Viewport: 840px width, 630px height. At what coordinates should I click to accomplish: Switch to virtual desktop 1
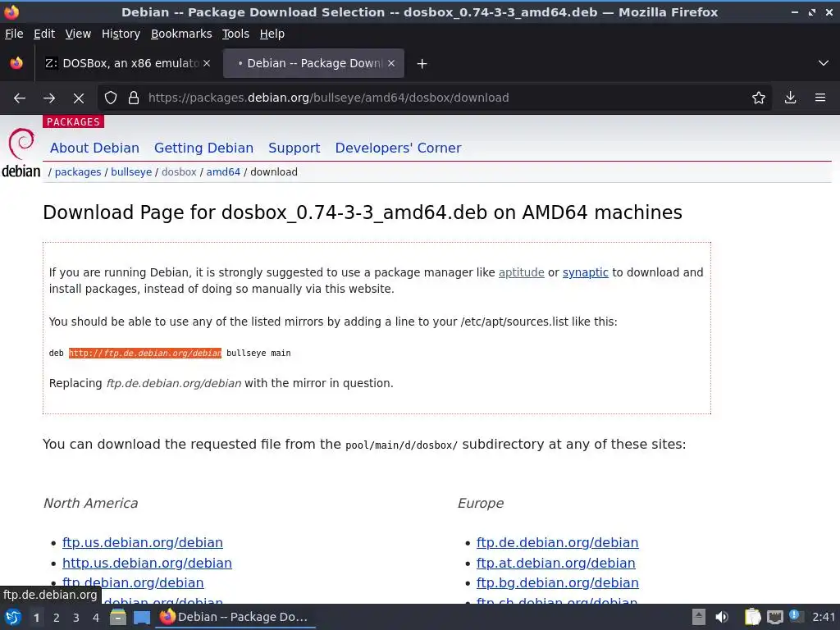tap(36, 618)
